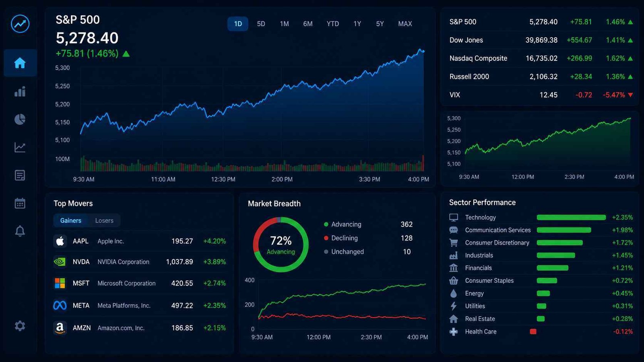Click the Communication Services chat icon
Screen dimensions: 644x362
[454, 230]
